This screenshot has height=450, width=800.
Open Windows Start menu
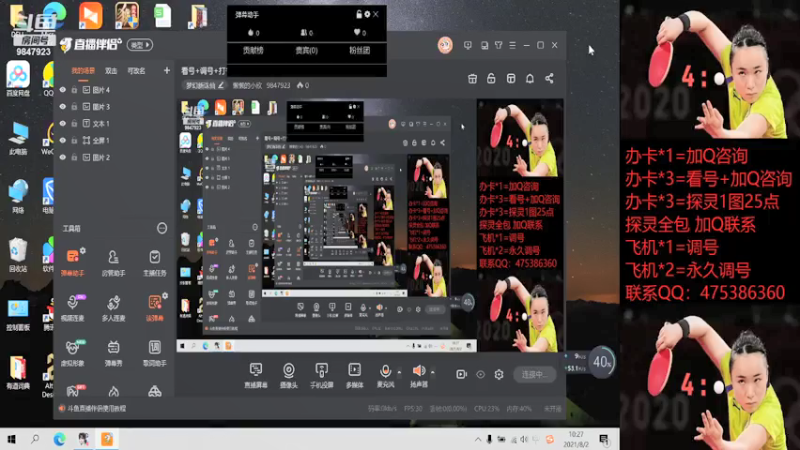tap(11, 439)
